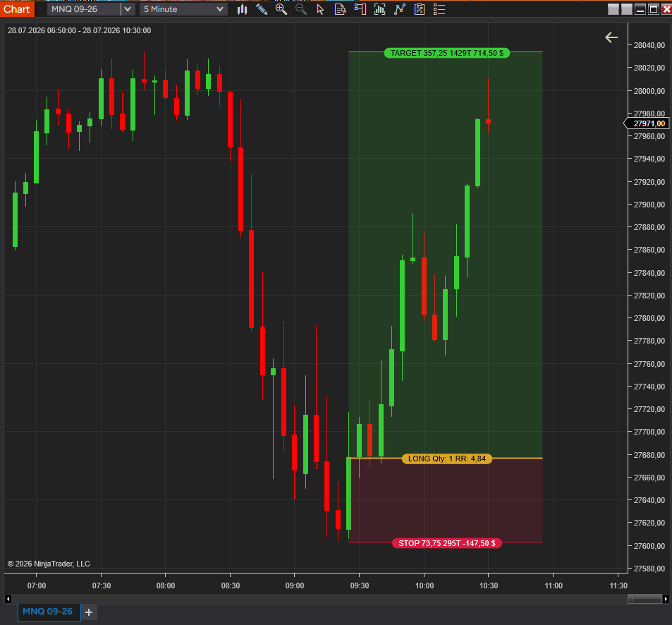The width and height of the screenshot is (672, 625).
Task: Minimize the chart window
Action: [x=640, y=9]
